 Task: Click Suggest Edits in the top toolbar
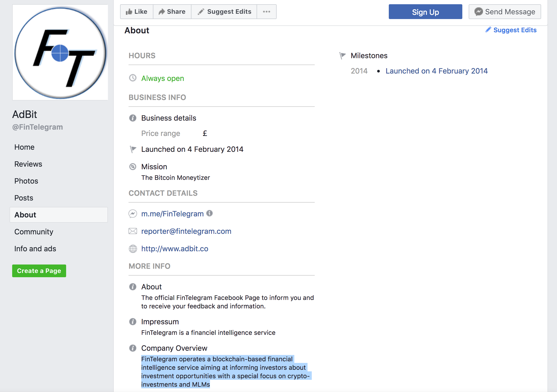coord(224,12)
